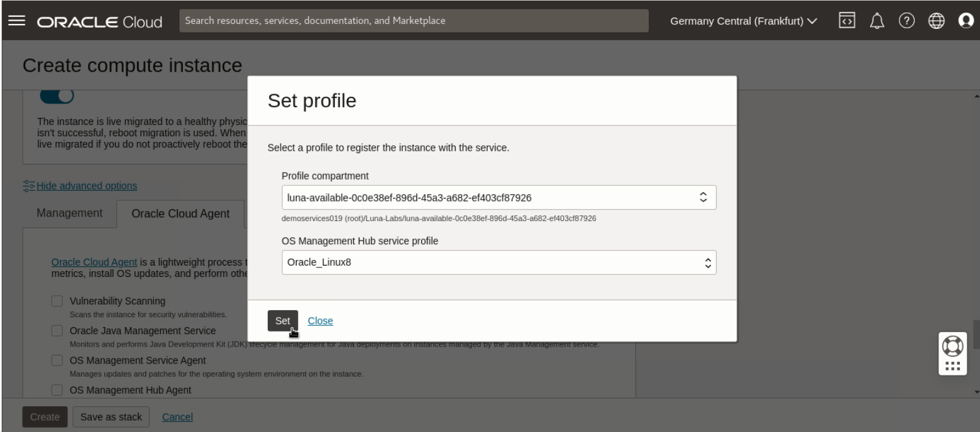
Task: Click the grid dots under the lifebuoy
Action: tap(952, 365)
